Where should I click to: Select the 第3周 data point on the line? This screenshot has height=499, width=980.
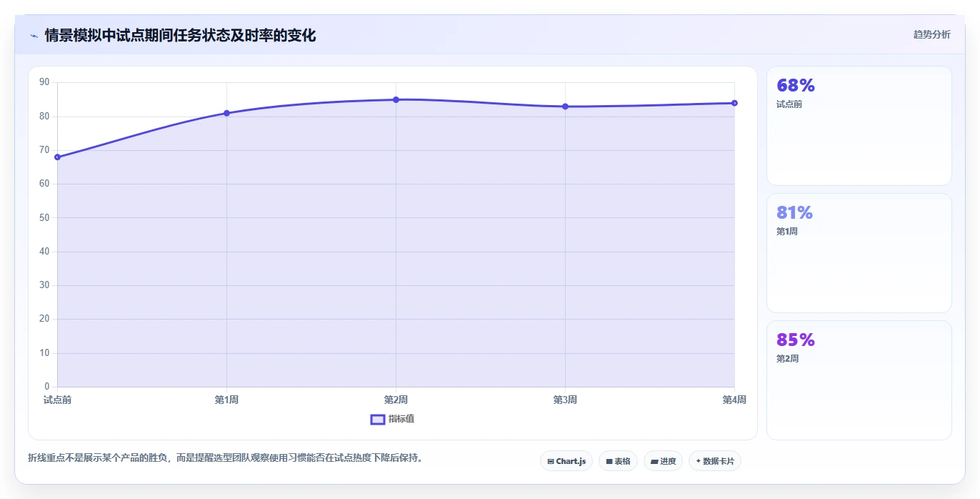(565, 107)
